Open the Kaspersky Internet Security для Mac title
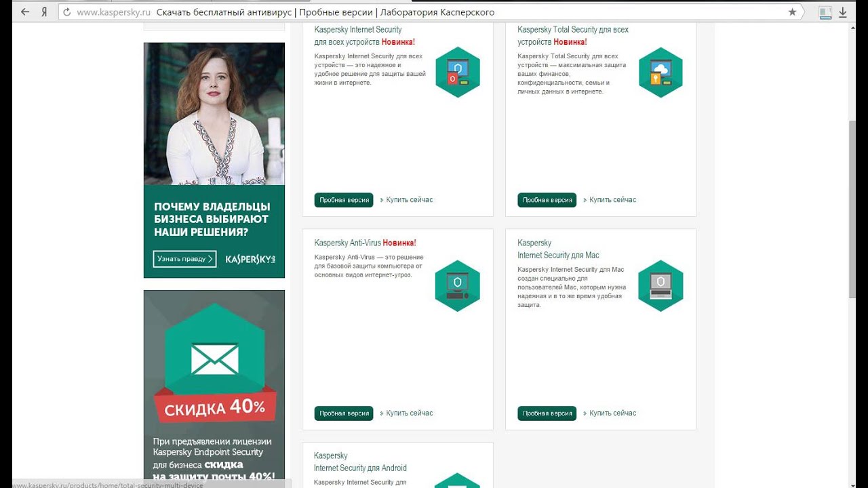This screenshot has width=868, height=488. [x=558, y=249]
